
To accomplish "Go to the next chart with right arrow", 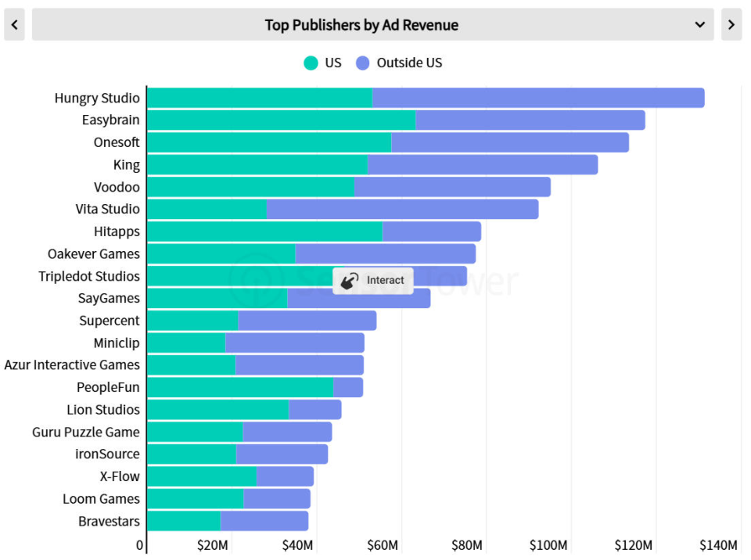I will (731, 24).
